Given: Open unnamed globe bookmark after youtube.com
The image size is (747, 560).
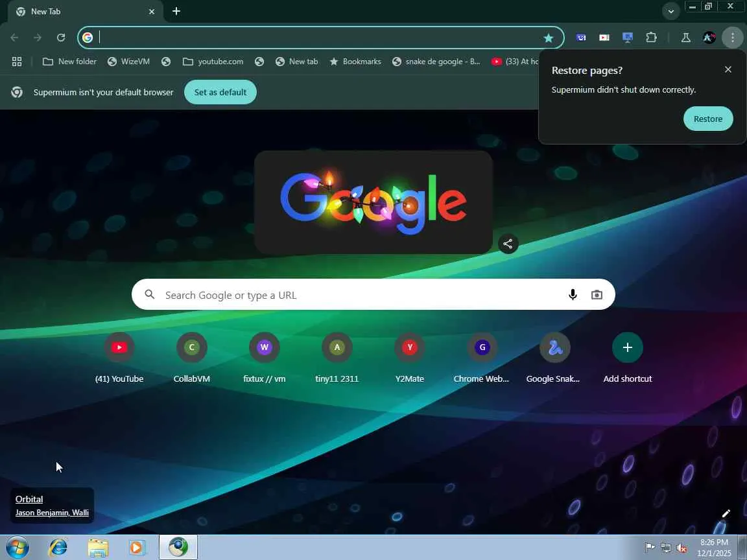Looking at the screenshot, I should 259,62.
